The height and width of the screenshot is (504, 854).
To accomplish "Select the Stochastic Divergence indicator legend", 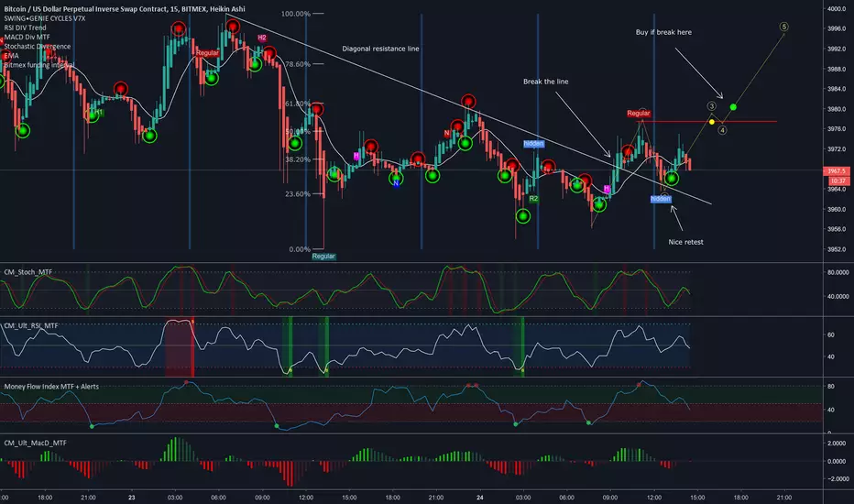I will (x=38, y=47).
